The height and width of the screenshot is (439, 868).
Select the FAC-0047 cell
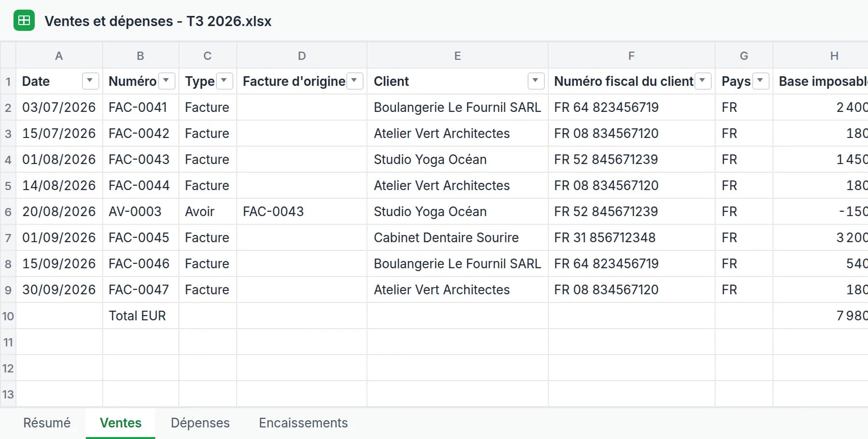pyautogui.click(x=141, y=290)
